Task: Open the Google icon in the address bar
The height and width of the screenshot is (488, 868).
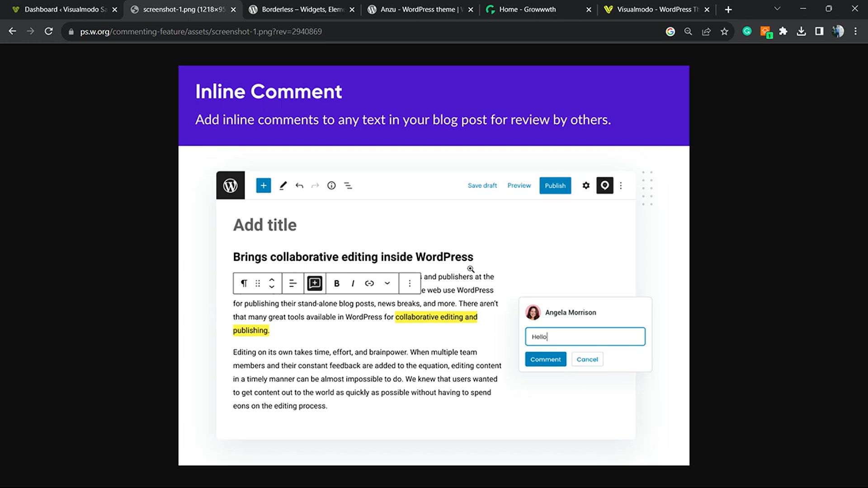Action: (x=670, y=31)
